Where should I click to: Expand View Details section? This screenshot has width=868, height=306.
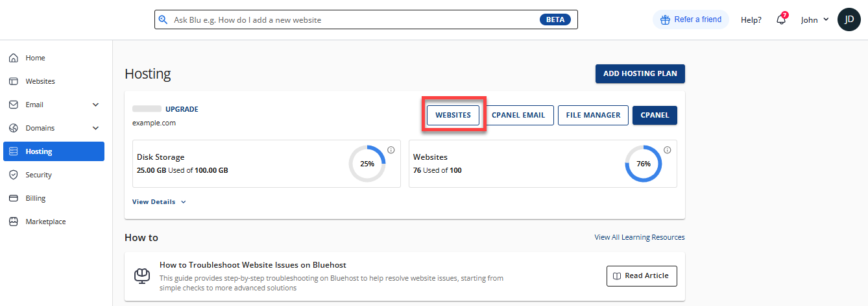[x=159, y=202]
